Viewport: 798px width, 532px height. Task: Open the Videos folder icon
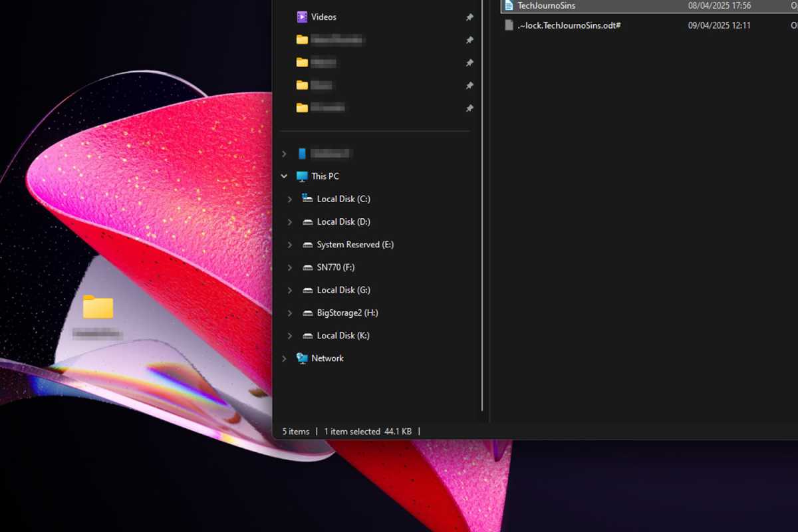tap(303, 17)
